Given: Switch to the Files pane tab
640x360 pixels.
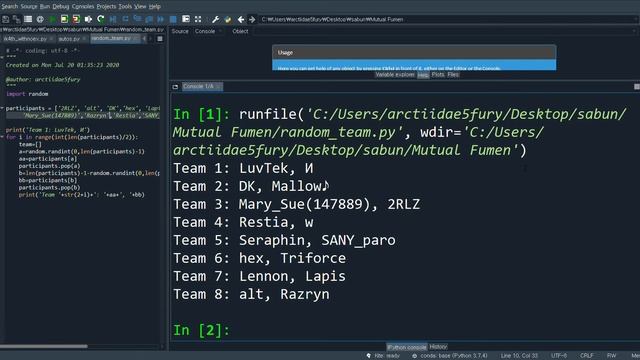Looking at the screenshot, I should [x=453, y=75].
